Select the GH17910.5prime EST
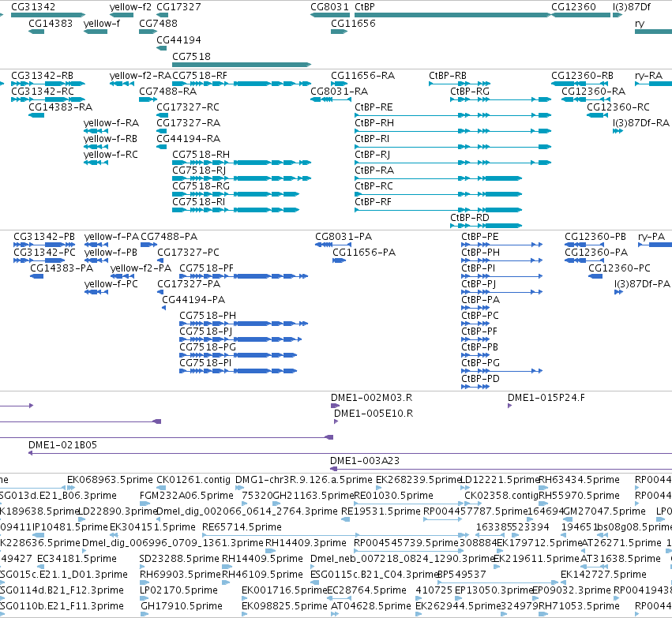Image resolution: width=672 pixels, height=618 pixels. click(145, 614)
